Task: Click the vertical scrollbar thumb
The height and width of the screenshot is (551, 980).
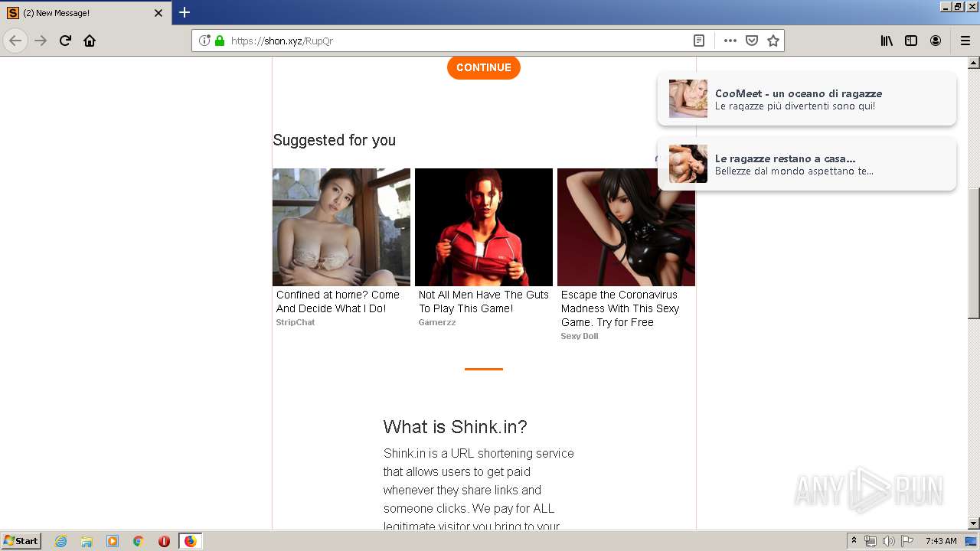Action: click(974, 253)
